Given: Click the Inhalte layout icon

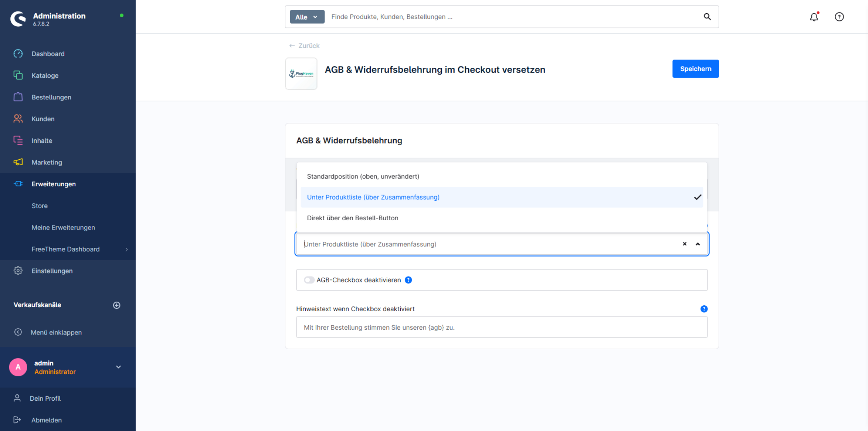Looking at the screenshot, I should [x=18, y=140].
